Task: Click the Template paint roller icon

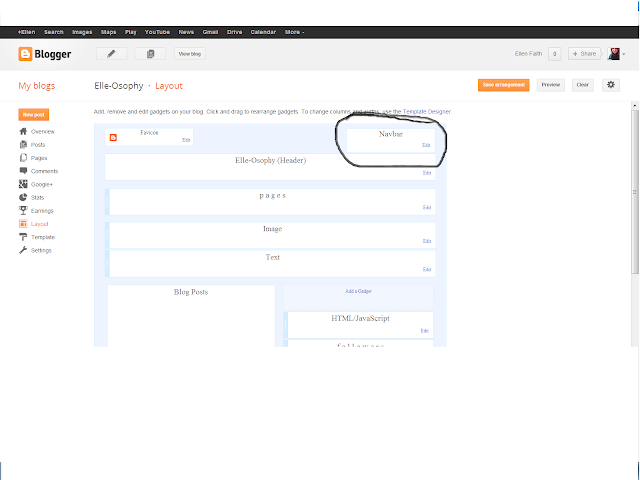Action: coord(23,237)
